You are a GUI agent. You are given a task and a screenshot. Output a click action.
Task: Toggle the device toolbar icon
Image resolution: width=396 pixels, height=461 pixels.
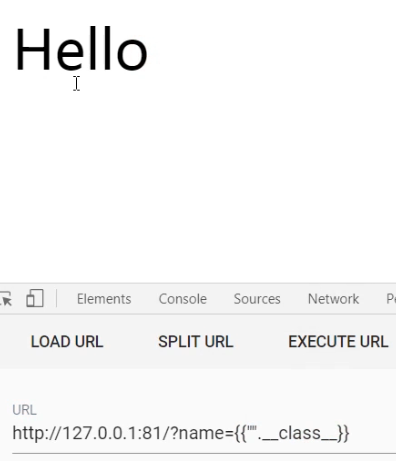pos(35,298)
